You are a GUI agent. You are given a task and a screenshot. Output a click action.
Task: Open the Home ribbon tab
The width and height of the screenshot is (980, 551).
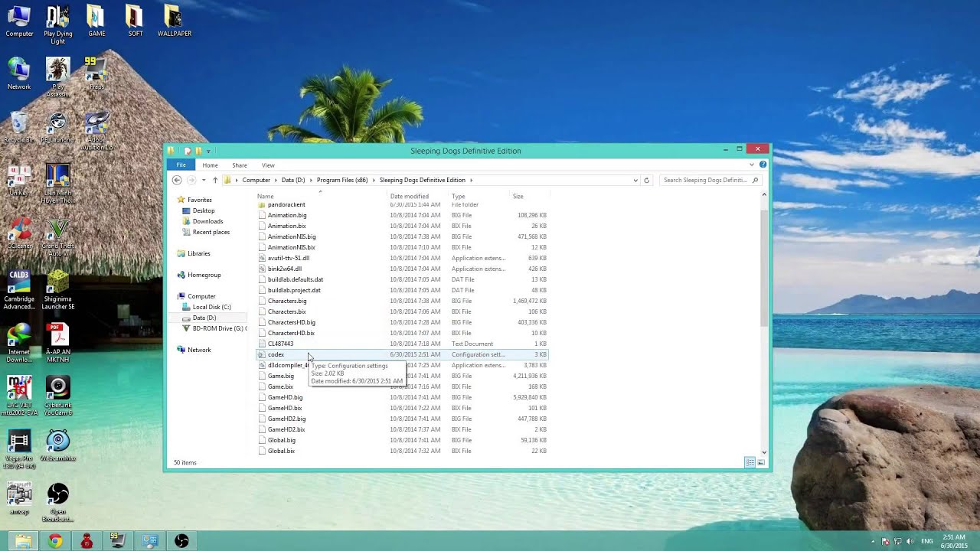210,165
